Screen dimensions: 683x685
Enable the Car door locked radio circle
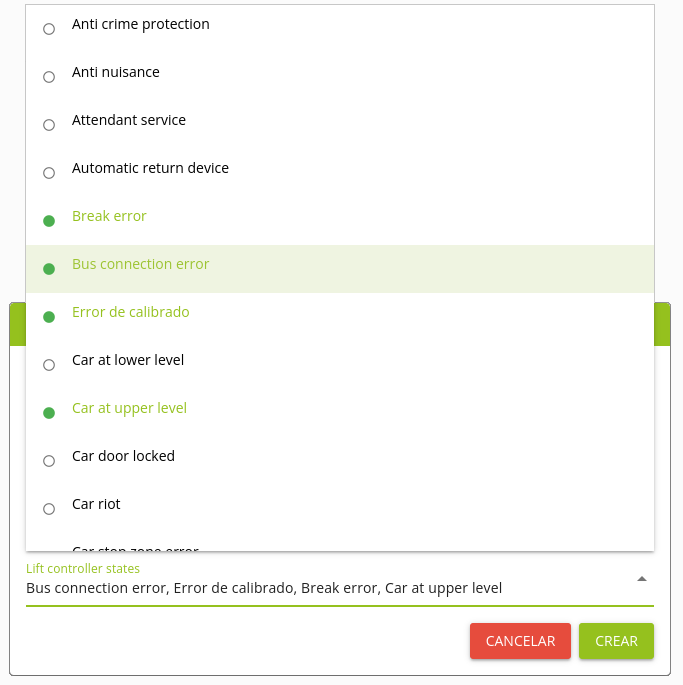click(49, 461)
